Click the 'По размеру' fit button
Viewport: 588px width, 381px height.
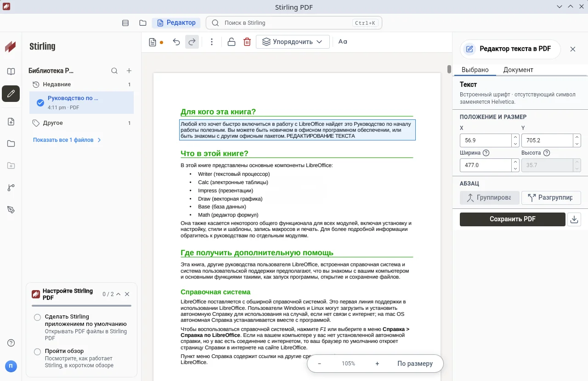(x=415, y=364)
